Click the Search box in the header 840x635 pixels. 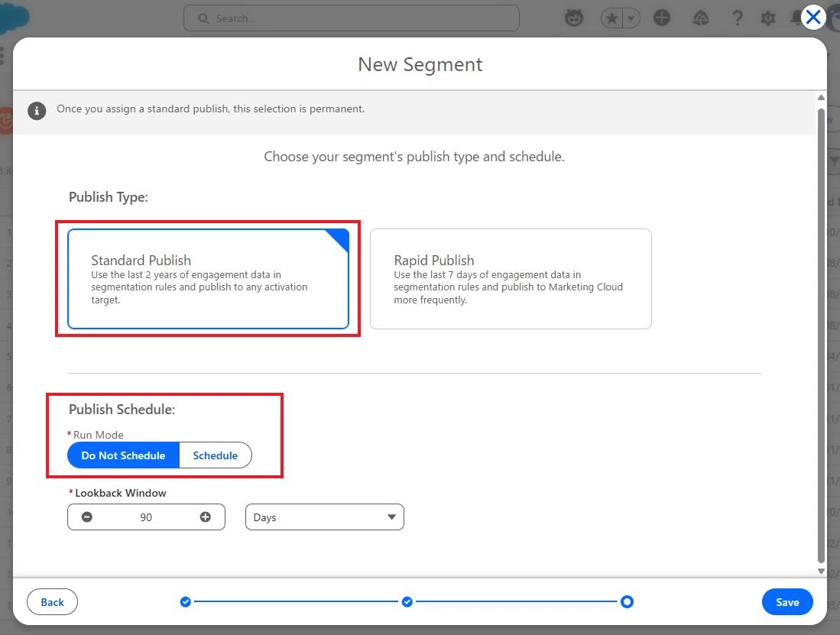352,18
